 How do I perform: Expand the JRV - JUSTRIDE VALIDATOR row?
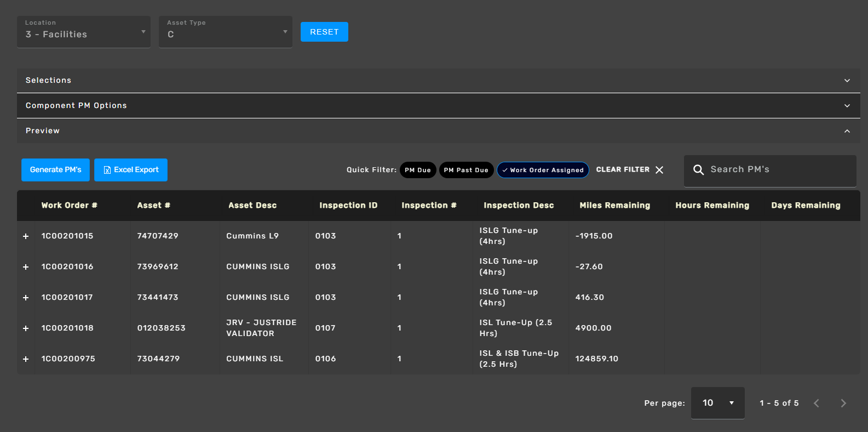26,328
